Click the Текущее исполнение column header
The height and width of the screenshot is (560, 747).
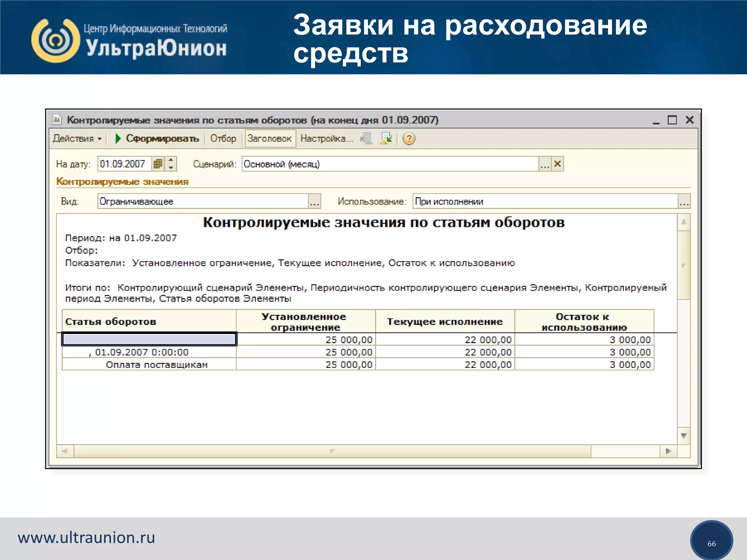tap(445, 322)
